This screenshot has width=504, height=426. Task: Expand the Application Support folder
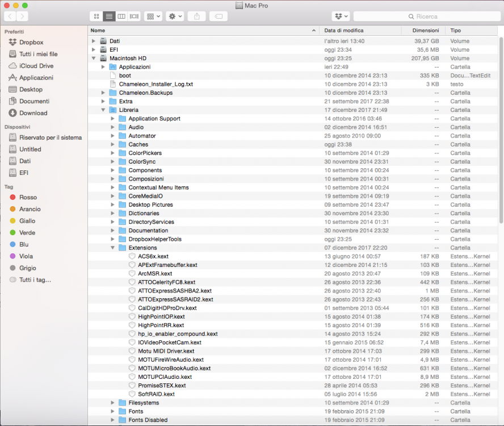pyautogui.click(x=112, y=118)
